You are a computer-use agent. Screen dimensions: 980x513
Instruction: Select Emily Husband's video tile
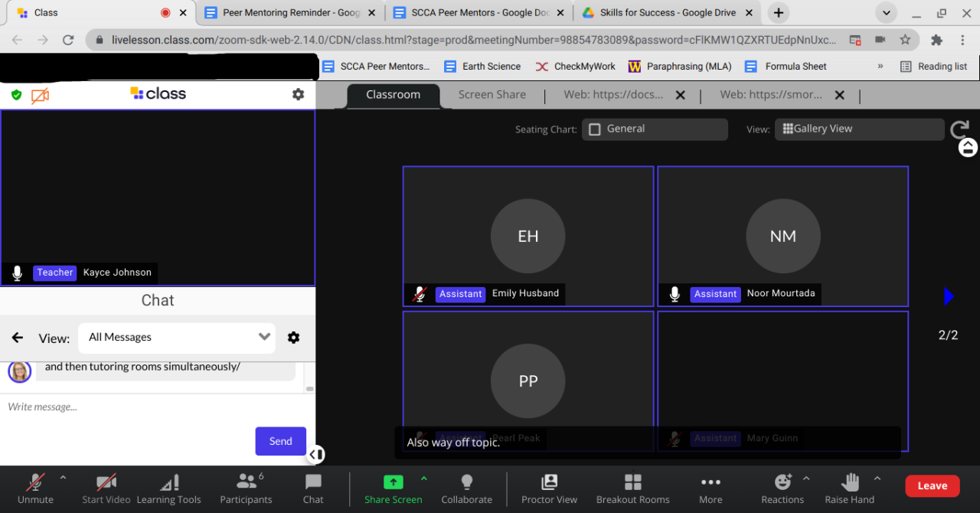(x=528, y=237)
